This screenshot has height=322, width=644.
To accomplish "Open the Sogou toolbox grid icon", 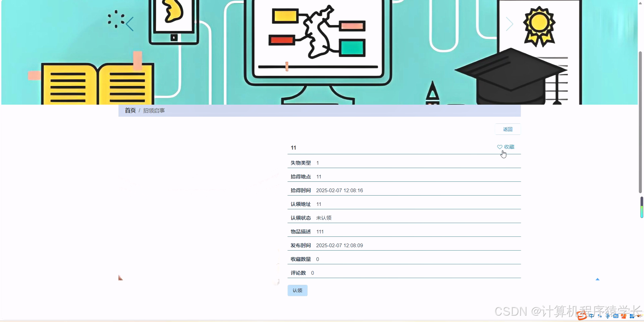I will pos(632,316).
